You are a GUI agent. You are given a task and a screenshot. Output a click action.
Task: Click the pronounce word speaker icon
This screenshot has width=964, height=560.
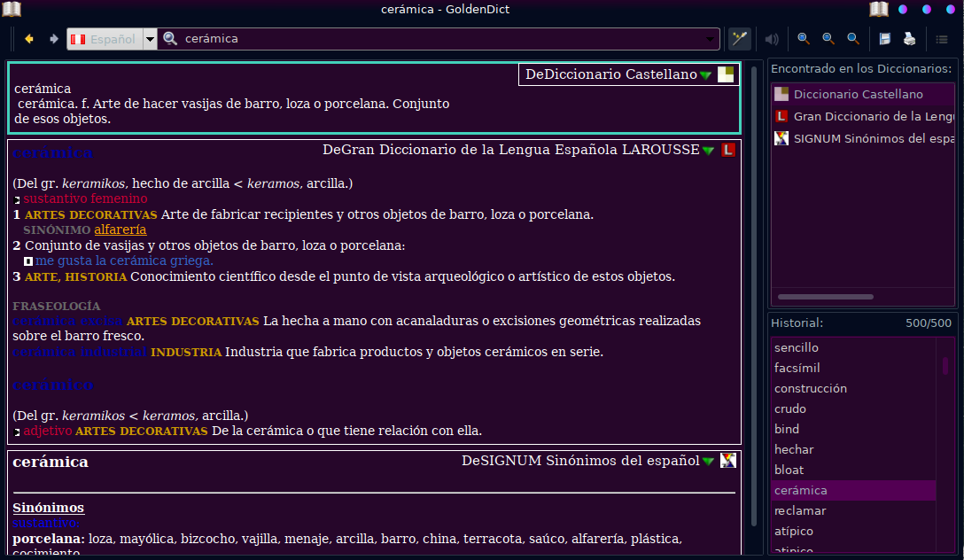772,39
